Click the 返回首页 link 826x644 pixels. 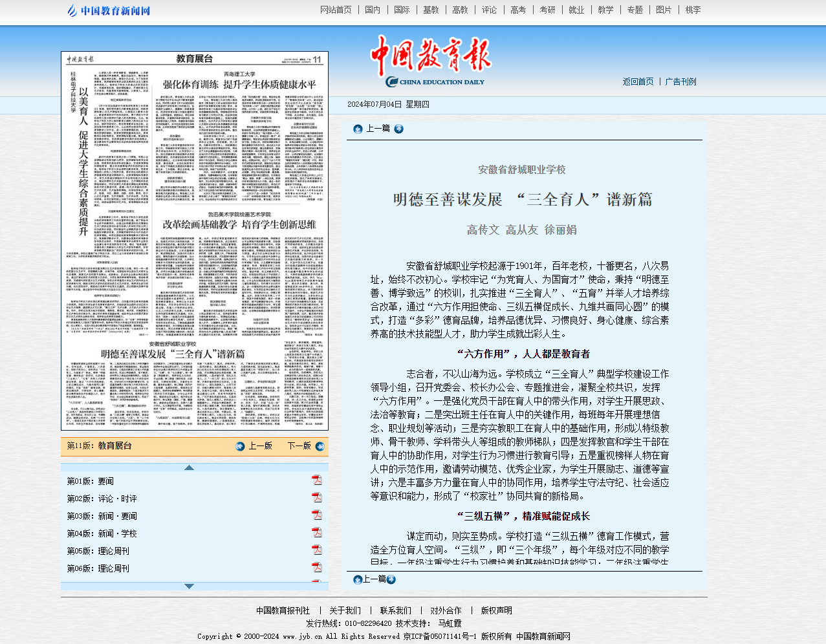tap(638, 81)
